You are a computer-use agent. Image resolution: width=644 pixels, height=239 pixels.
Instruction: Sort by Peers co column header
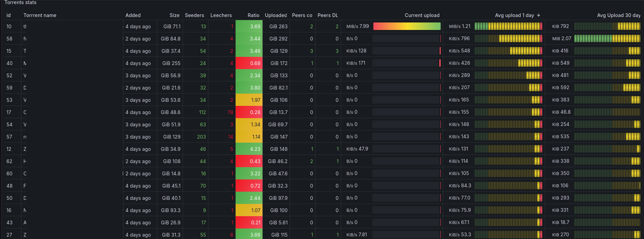[302, 15]
